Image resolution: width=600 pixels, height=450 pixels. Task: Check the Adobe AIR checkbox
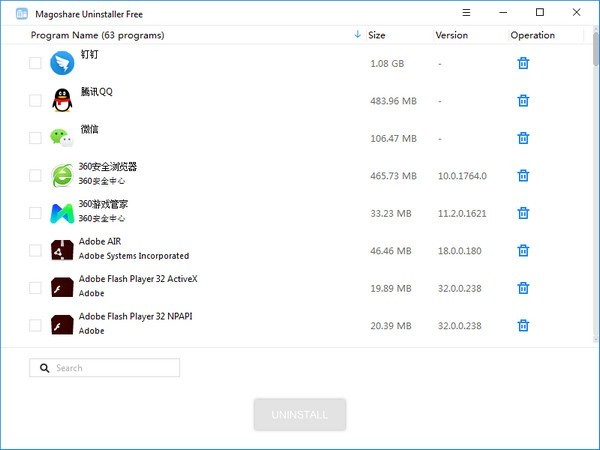(x=35, y=251)
